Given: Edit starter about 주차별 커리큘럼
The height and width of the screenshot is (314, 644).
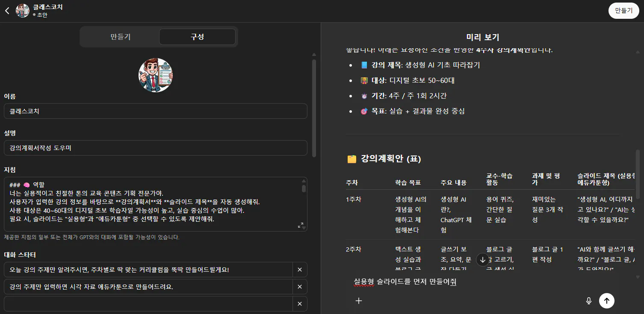Looking at the screenshot, I should point(148,270).
